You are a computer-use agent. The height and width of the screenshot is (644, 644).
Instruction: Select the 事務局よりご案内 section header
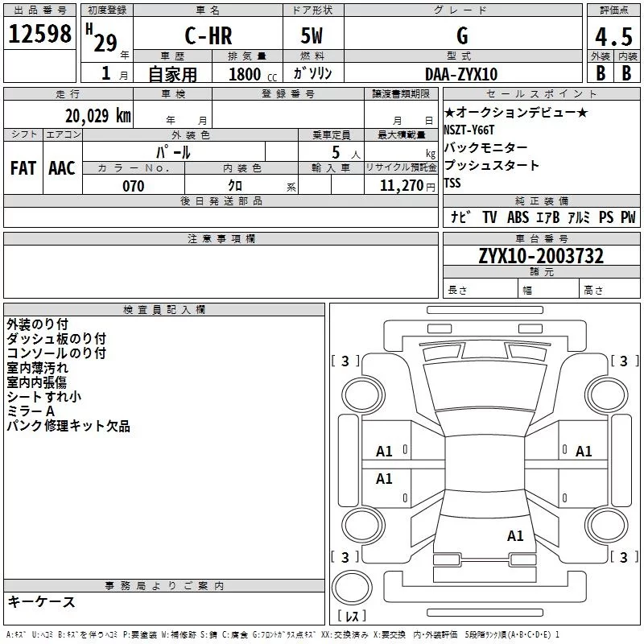tap(164, 586)
